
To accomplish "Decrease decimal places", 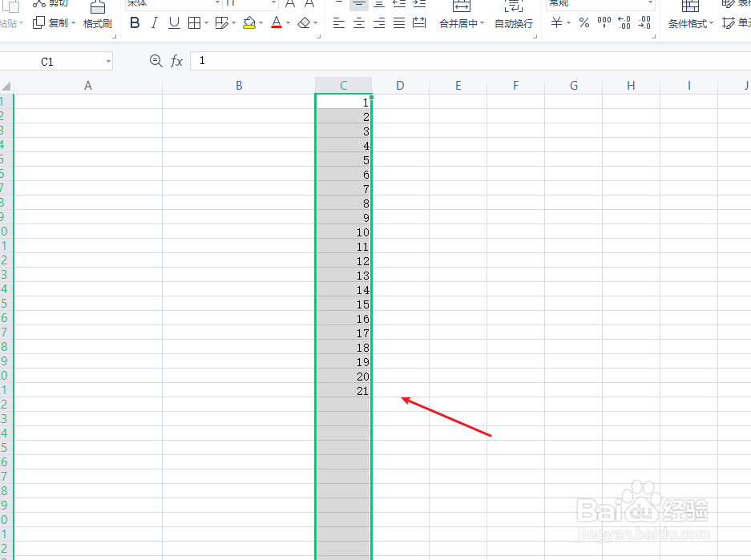I will point(644,23).
